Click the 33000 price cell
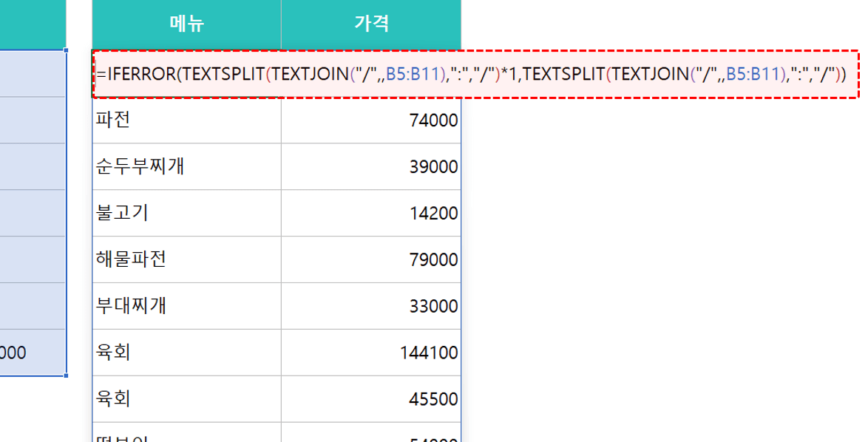The image size is (868, 442). (x=370, y=306)
